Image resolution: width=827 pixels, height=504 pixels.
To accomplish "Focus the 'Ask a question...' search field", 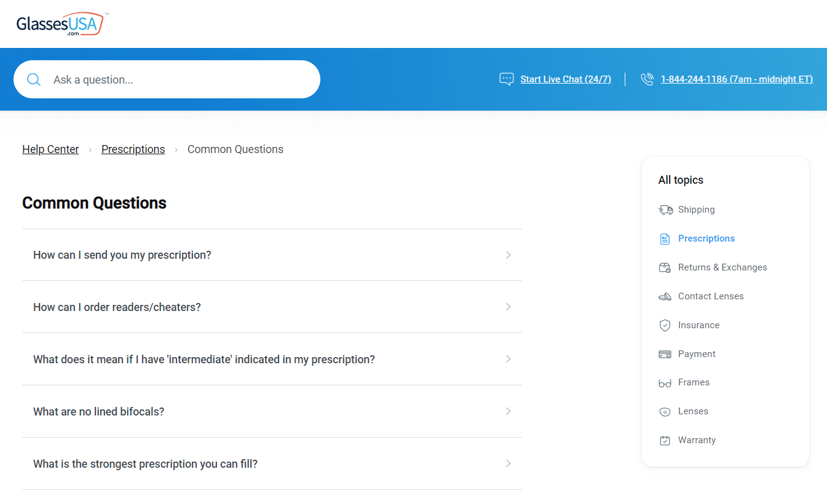I will (x=178, y=79).
